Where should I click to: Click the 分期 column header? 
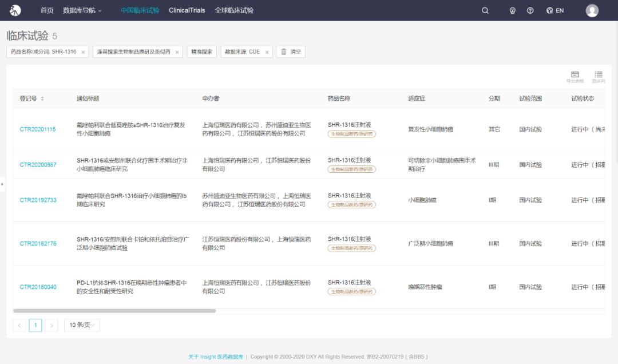[x=494, y=98]
